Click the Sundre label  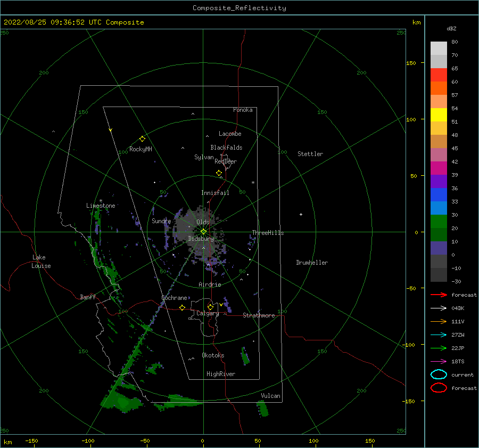pyautogui.click(x=161, y=221)
